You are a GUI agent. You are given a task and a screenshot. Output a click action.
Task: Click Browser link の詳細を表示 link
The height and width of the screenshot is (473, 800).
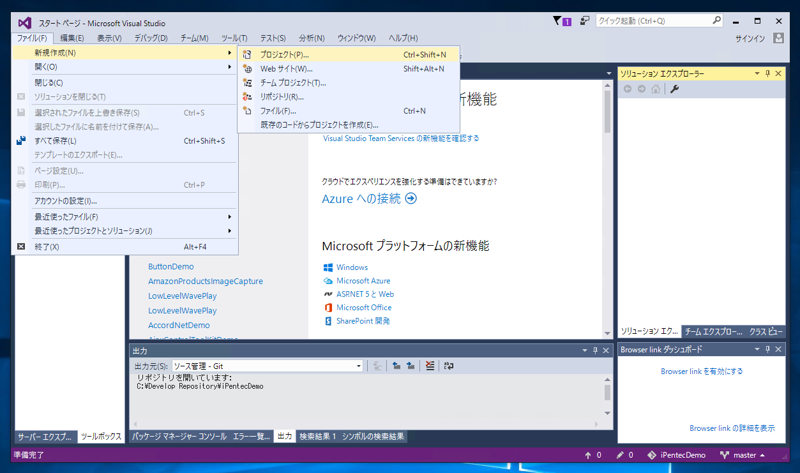732,428
